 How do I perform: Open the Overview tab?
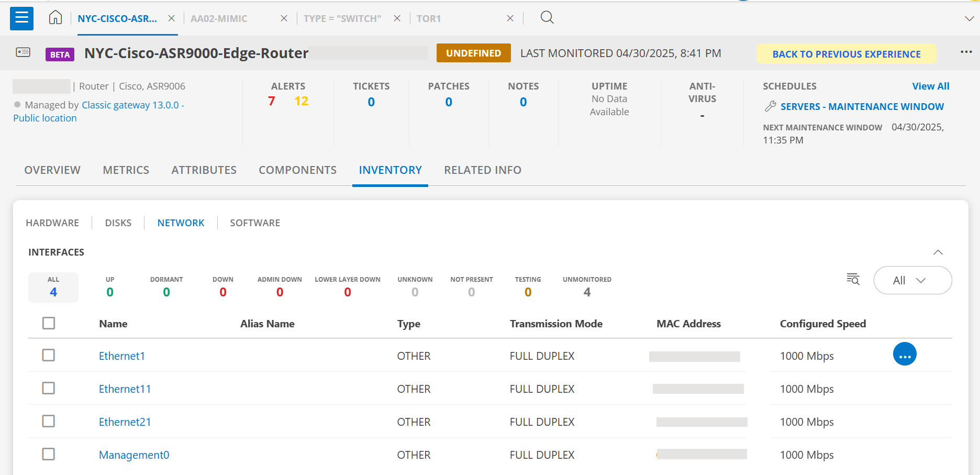pos(52,170)
